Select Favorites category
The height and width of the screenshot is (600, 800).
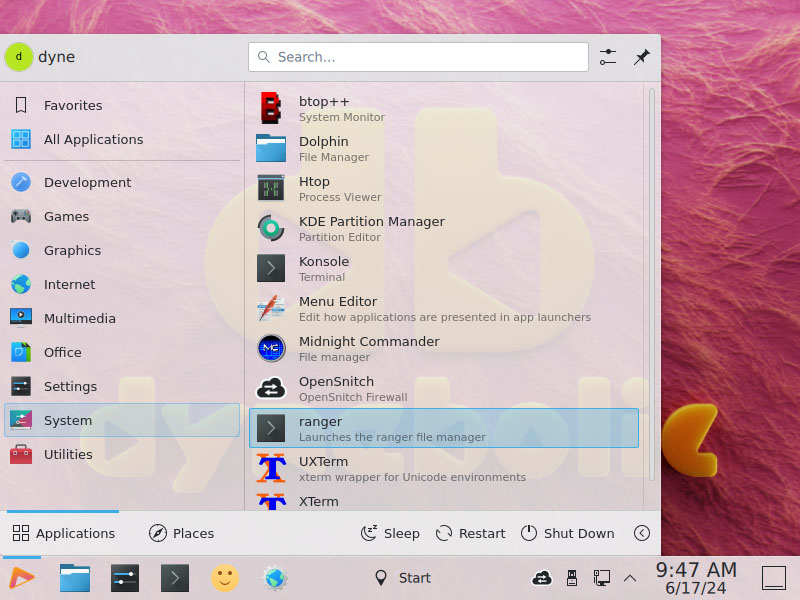coord(122,106)
